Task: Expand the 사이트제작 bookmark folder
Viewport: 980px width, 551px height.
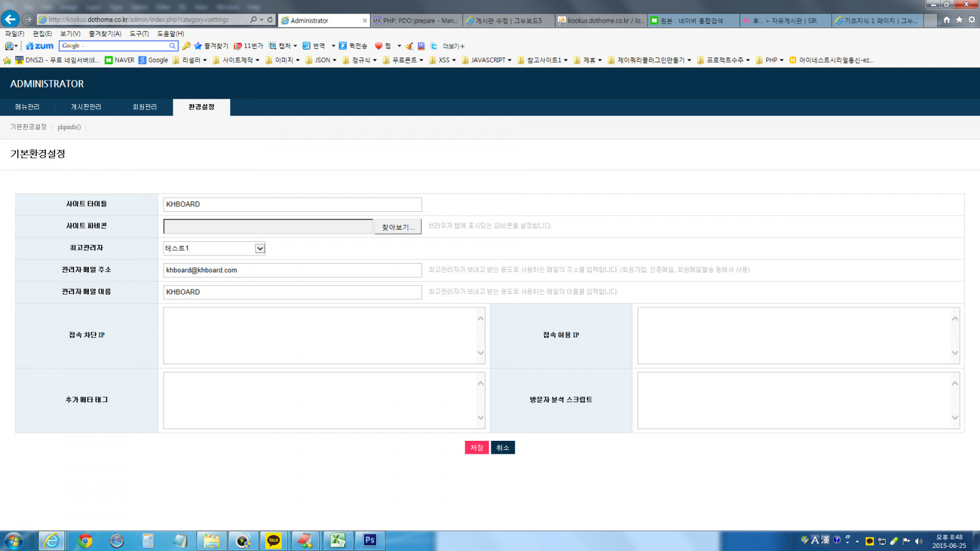Action: click(236, 60)
